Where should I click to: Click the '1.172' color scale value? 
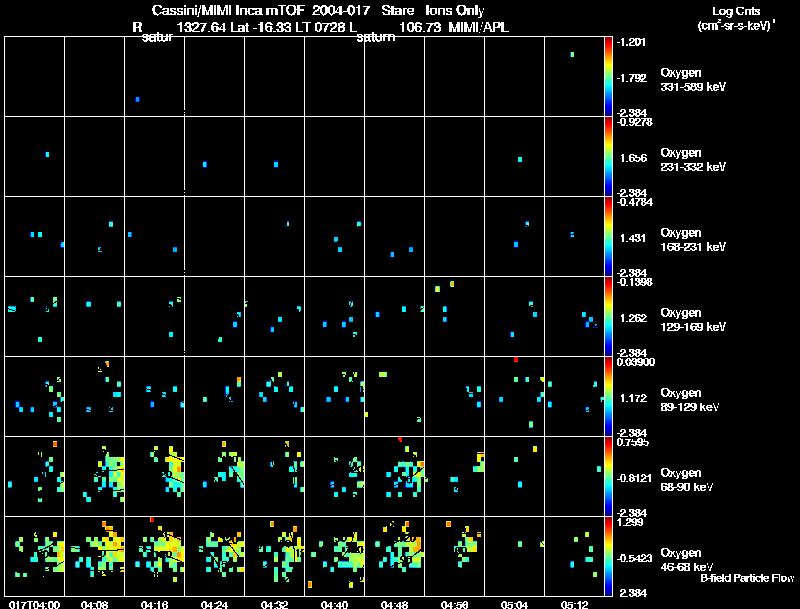634,398
